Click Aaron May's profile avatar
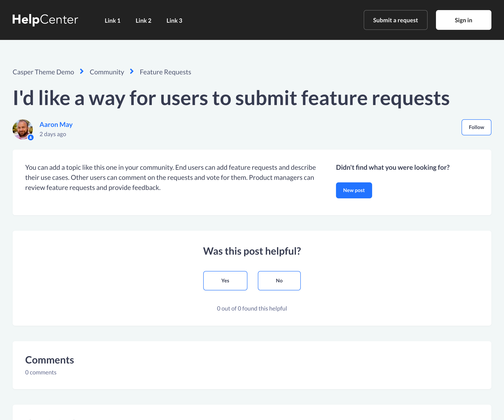Viewport: 504px width, 420px height. pyautogui.click(x=22, y=129)
